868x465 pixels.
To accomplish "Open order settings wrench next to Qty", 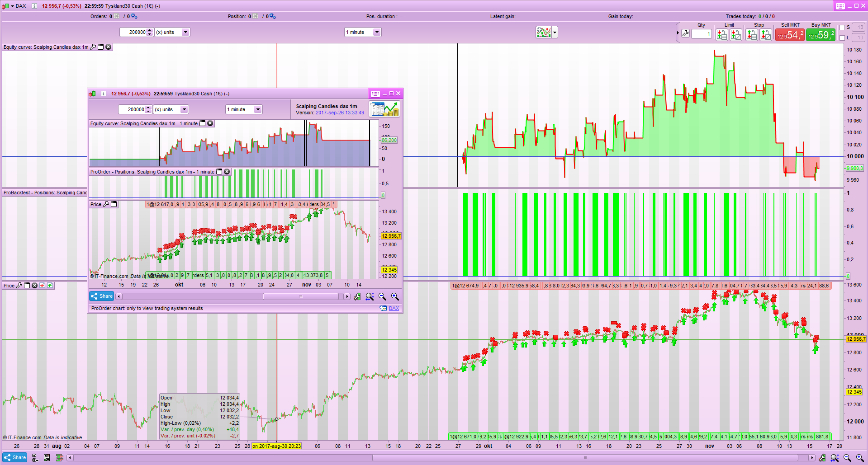I will coord(686,33).
